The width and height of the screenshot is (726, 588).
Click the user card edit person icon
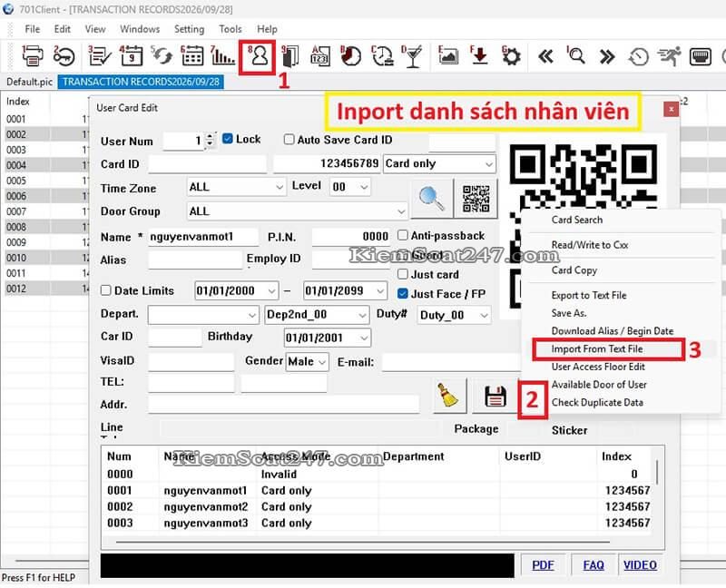pyautogui.click(x=259, y=56)
